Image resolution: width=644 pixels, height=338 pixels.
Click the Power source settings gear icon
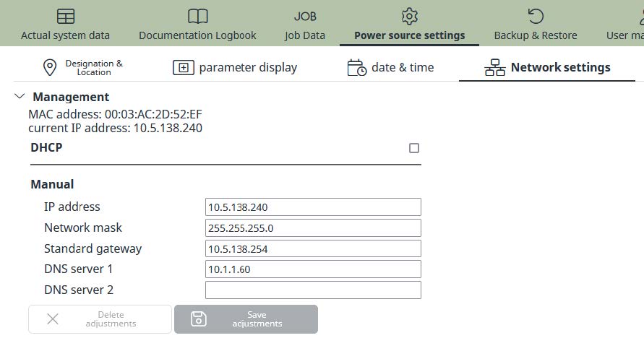click(410, 17)
